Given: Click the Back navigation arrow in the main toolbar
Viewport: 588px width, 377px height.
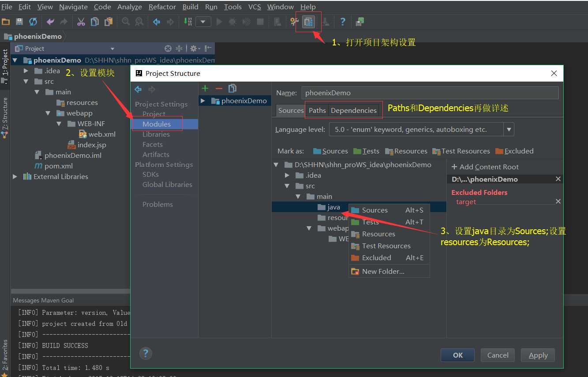Looking at the screenshot, I should pos(157,22).
